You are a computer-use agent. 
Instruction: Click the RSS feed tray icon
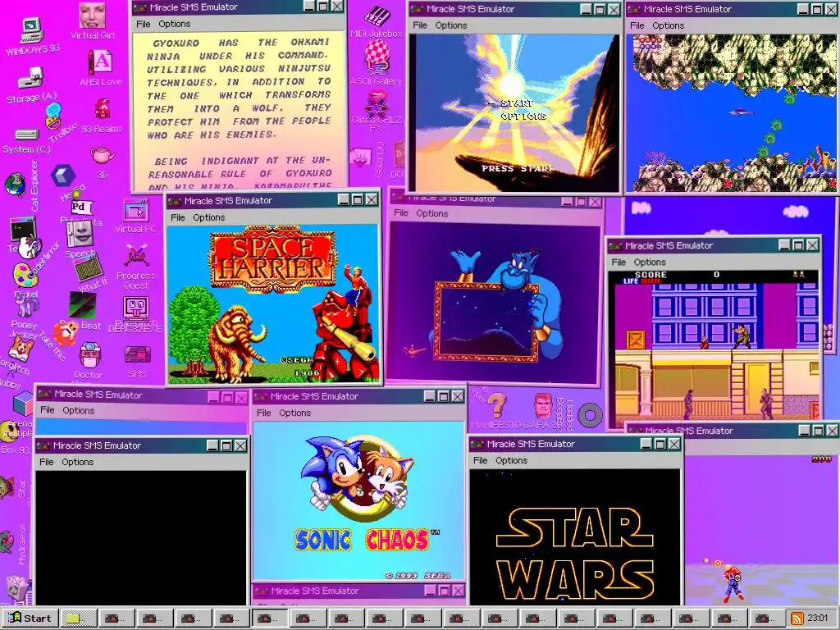point(797,619)
